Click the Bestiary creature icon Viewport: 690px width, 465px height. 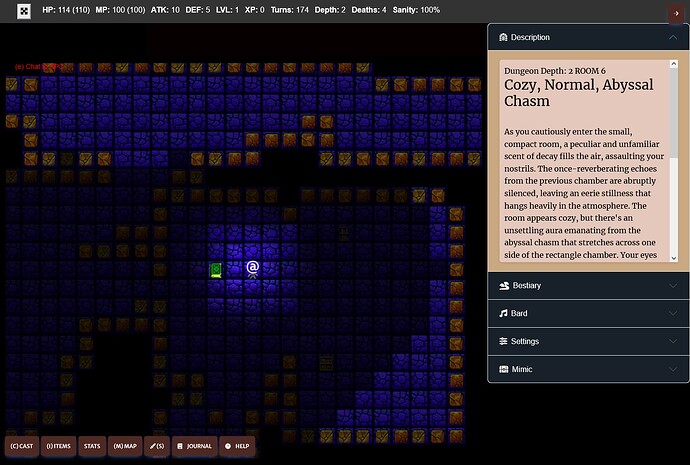pyautogui.click(x=504, y=286)
